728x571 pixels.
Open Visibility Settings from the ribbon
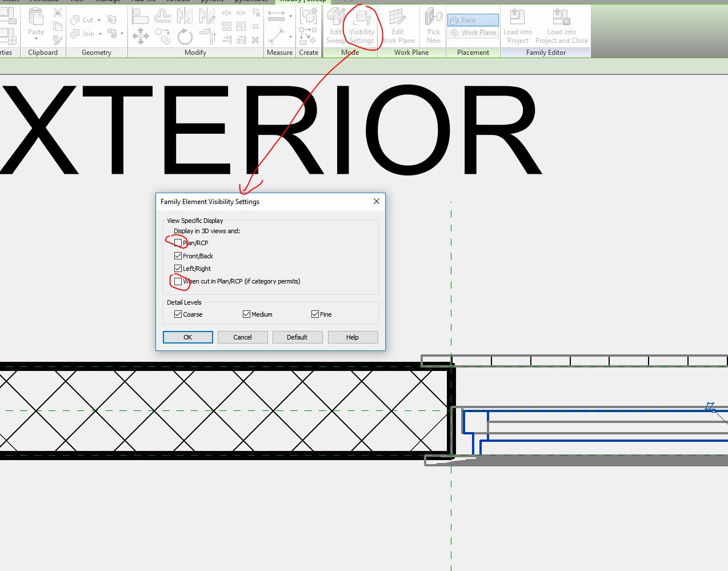[362, 26]
